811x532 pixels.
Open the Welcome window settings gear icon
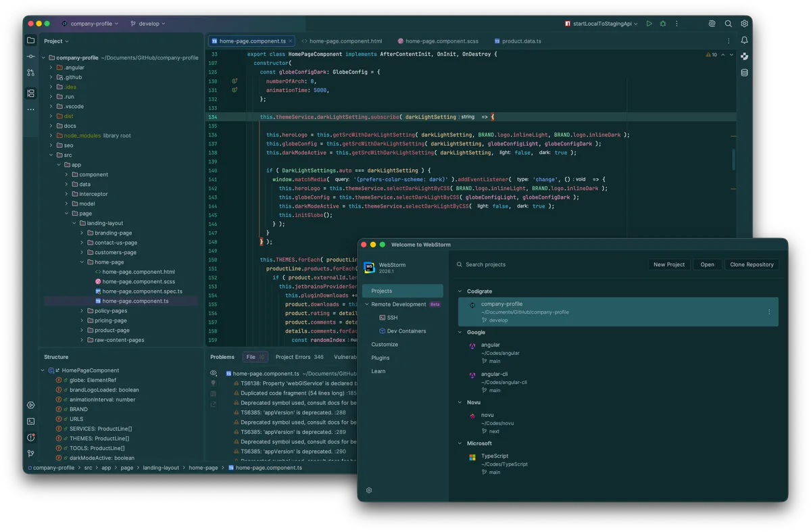pyautogui.click(x=369, y=490)
